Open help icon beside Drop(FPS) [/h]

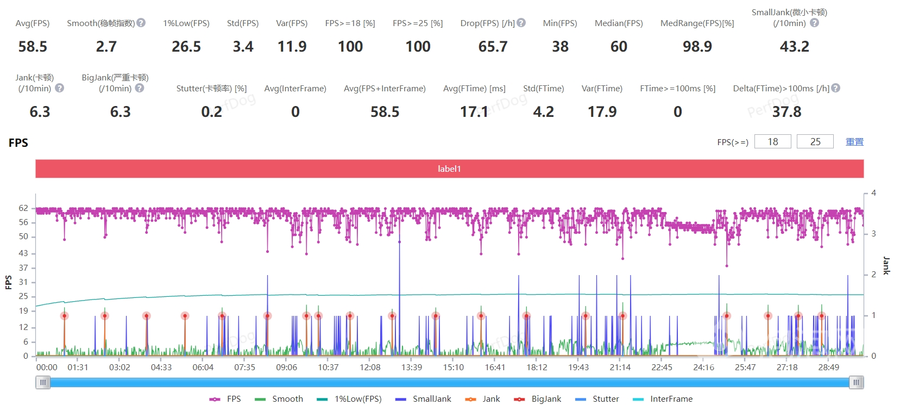(521, 24)
